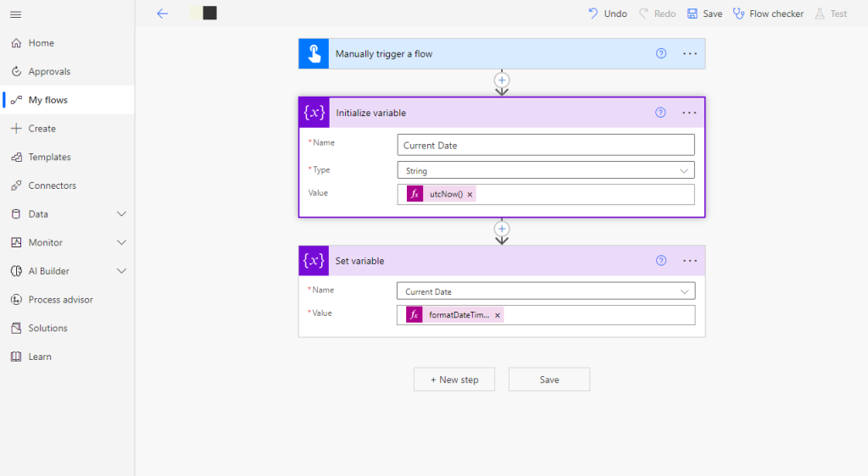Expand the AI Builder section chevron
The height and width of the screenshot is (476, 868).
121,271
